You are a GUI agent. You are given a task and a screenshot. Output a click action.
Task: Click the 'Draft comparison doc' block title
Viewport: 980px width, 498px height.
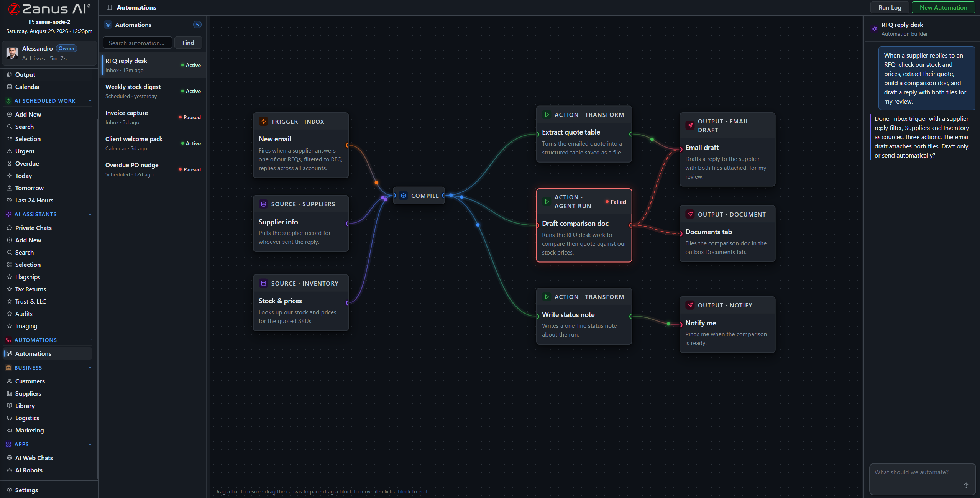coord(575,223)
